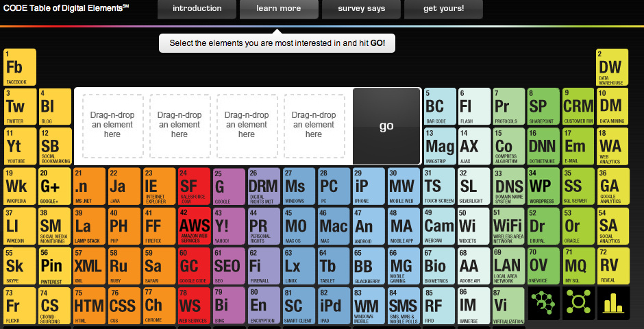Select the SF Salesforce.com element
644x329 pixels.
click(x=195, y=186)
